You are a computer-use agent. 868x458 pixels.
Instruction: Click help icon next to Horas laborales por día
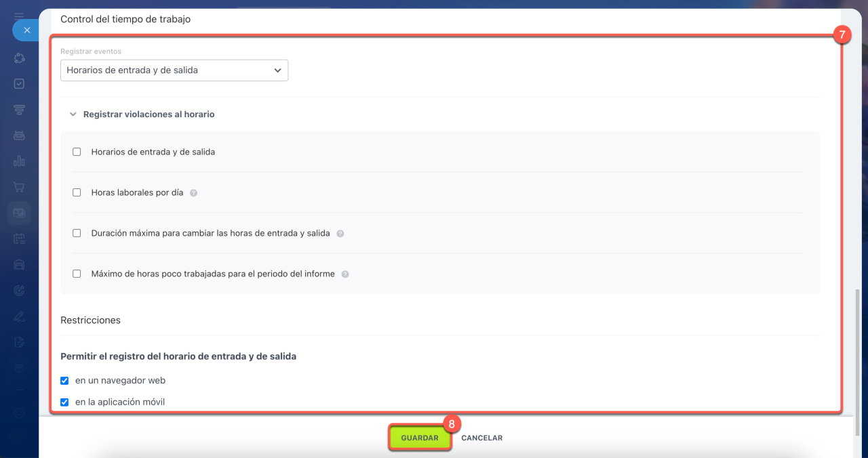point(193,193)
